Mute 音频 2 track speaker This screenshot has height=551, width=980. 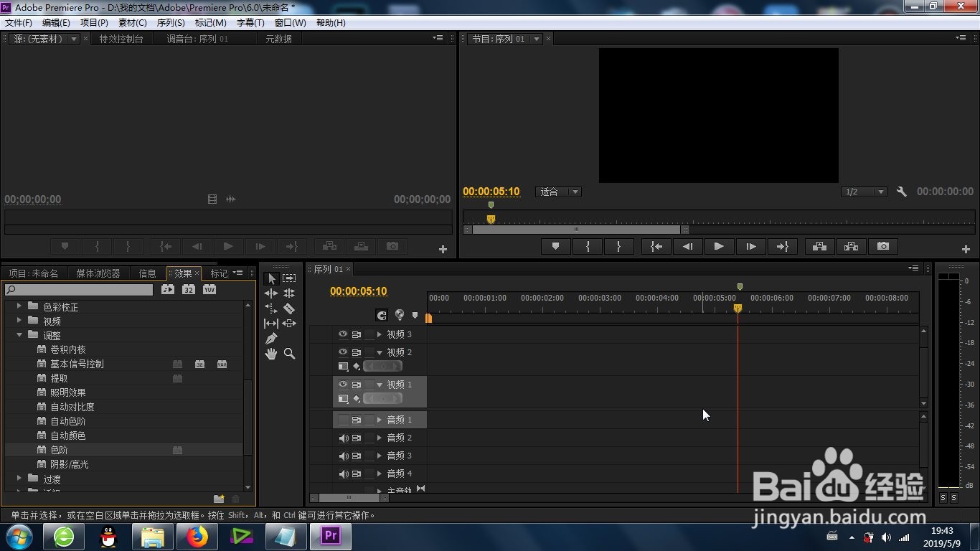pos(343,438)
